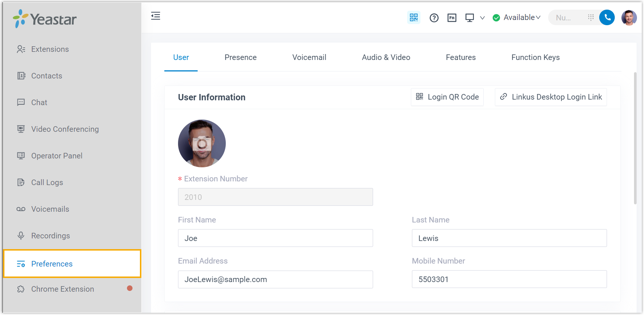Switch to the User tab

[x=181, y=57]
